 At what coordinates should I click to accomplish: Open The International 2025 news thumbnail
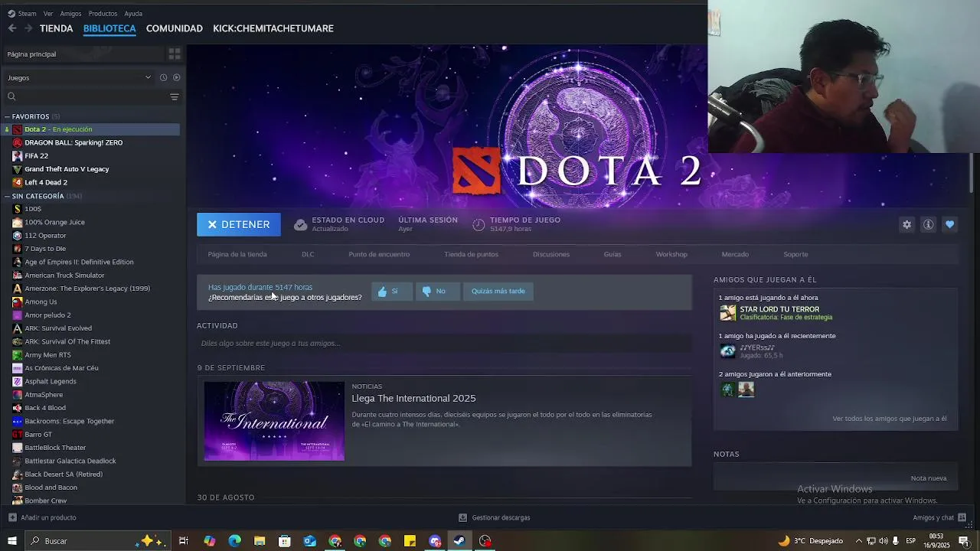coord(274,421)
